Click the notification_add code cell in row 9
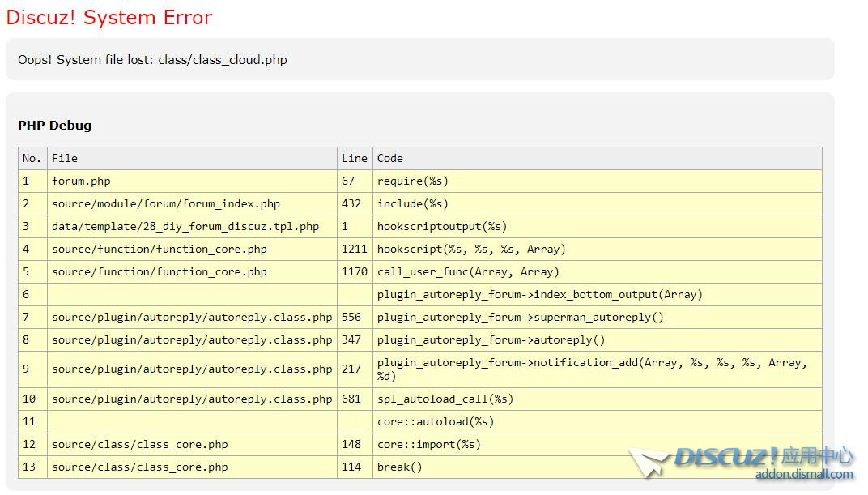Screen dimensions: 868x495 [x=591, y=369]
